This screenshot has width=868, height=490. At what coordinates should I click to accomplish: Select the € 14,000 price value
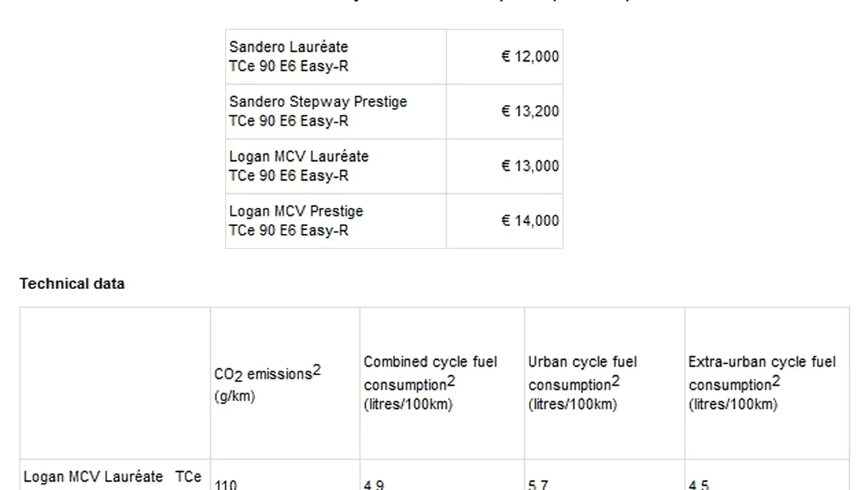[530, 220]
